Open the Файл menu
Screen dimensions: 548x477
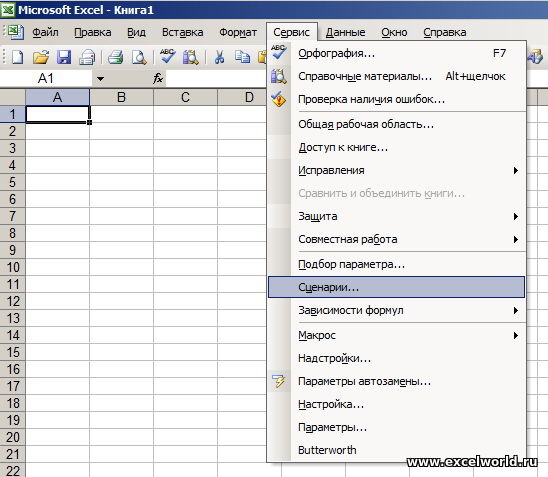coord(45,32)
